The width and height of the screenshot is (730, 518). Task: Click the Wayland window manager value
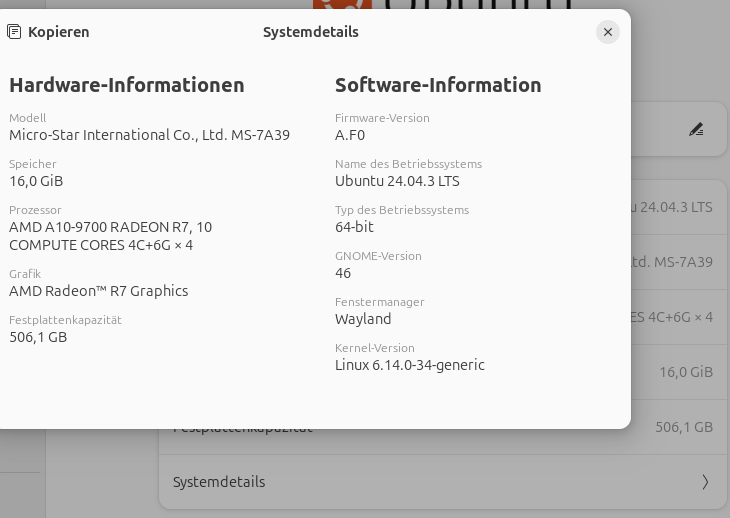(363, 319)
